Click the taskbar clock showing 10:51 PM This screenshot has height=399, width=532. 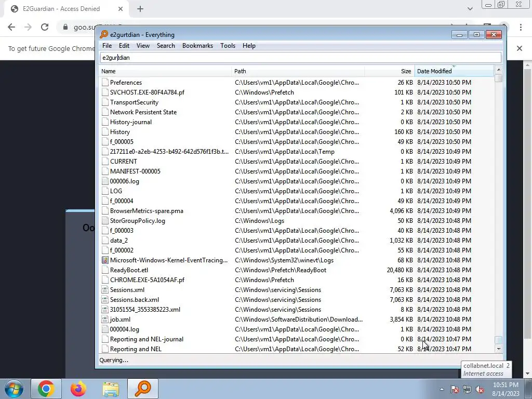(x=506, y=389)
